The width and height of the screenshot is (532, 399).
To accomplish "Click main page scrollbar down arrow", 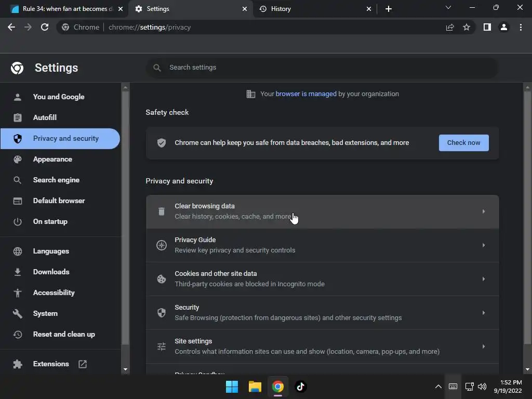I will pyautogui.click(x=528, y=369).
